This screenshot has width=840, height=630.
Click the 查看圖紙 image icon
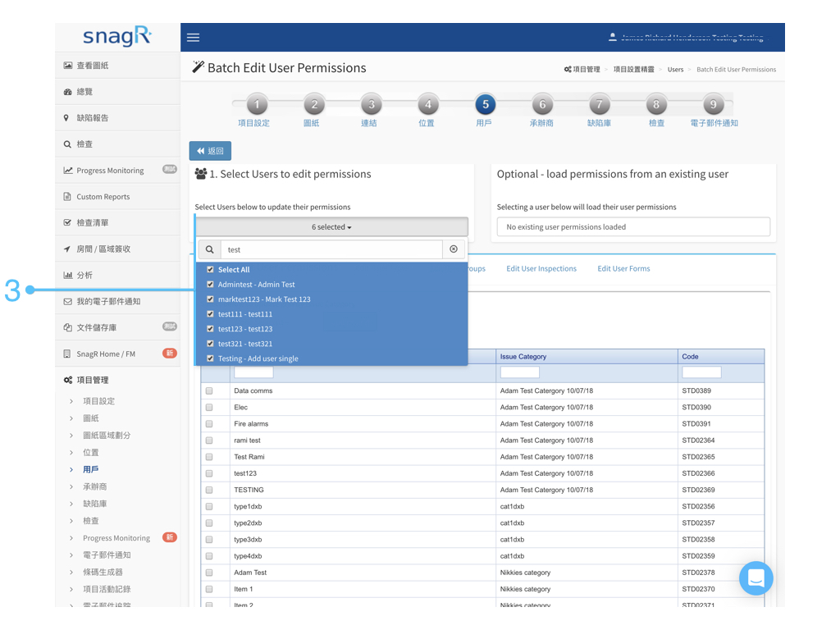[67, 66]
